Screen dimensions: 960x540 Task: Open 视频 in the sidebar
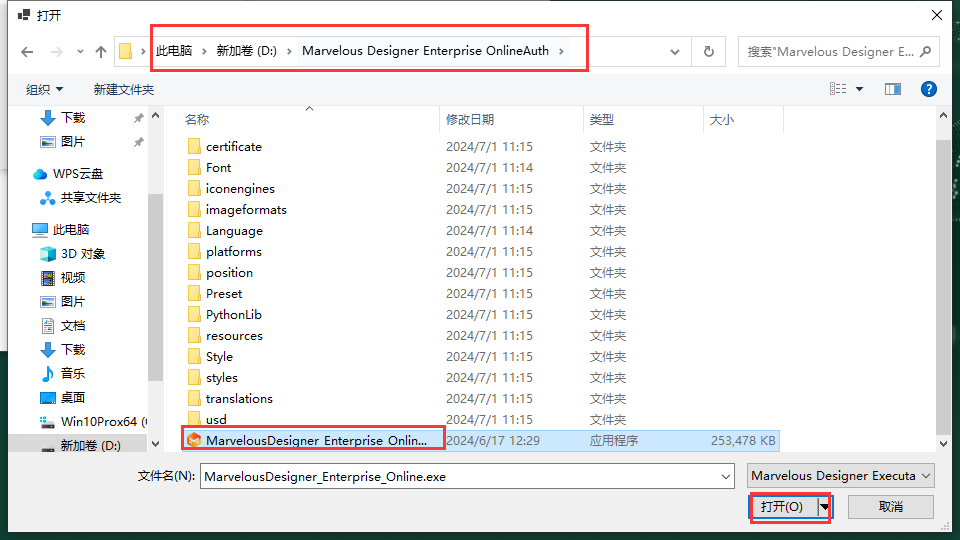(73, 277)
